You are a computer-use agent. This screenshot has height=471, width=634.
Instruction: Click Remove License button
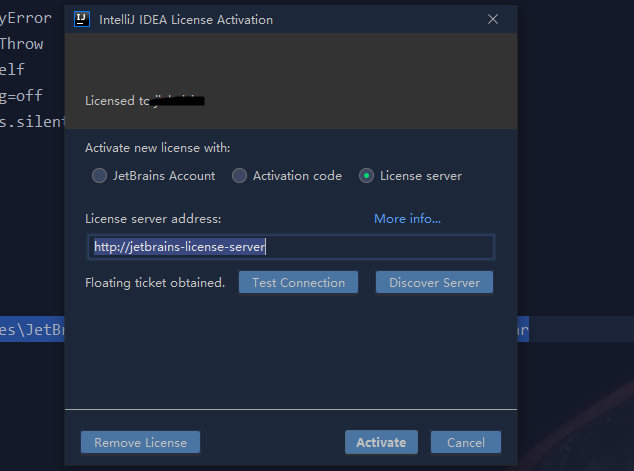140,442
